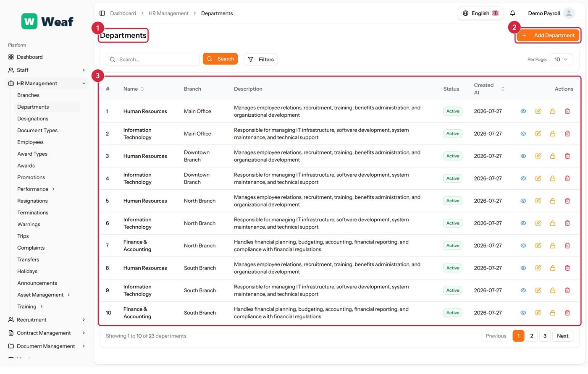The width and height of the screenshot is (588, 374).
Task: Edit row 2 Information Technology department
Action: point(538,133)
